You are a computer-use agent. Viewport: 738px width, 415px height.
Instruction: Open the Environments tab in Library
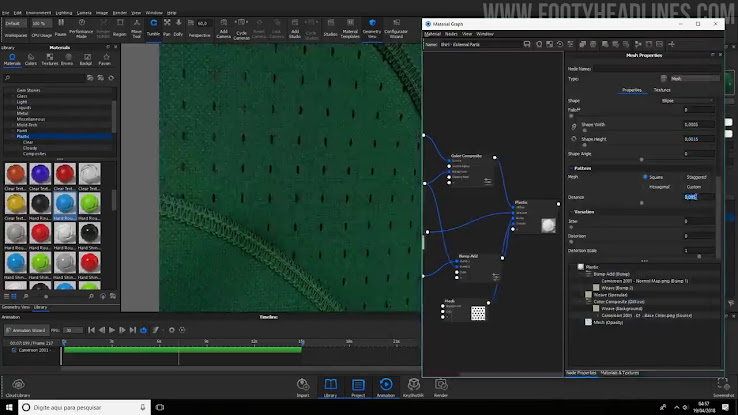click(67, 59)
